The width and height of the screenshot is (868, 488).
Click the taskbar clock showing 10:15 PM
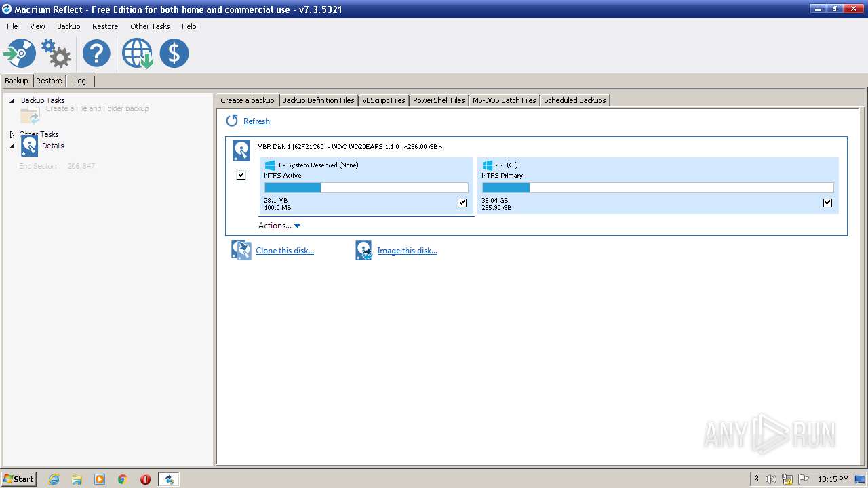(833, 479)
